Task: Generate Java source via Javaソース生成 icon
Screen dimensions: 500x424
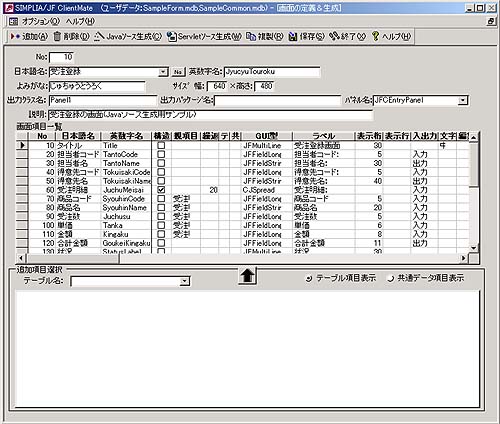Action: (x=98, y=36)
